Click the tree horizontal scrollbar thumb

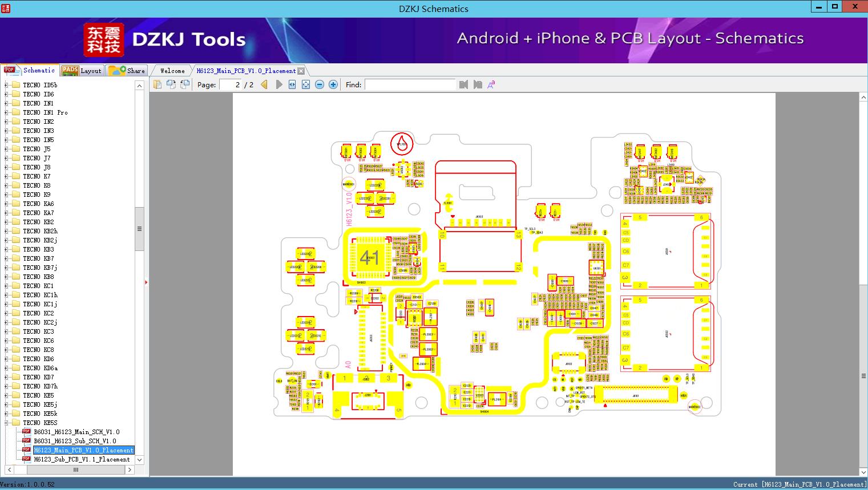(75, 469)
